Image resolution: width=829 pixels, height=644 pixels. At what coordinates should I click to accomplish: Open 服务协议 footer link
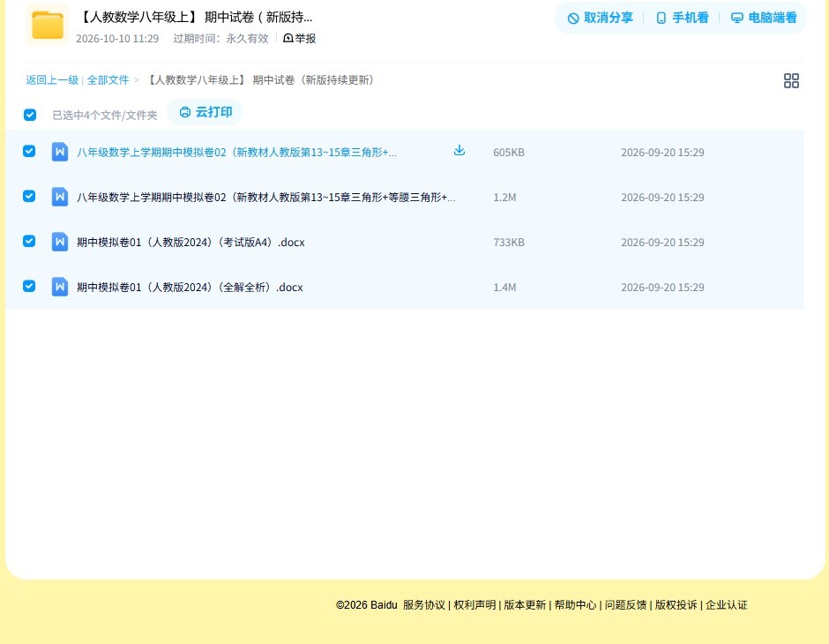click(424, 605)
